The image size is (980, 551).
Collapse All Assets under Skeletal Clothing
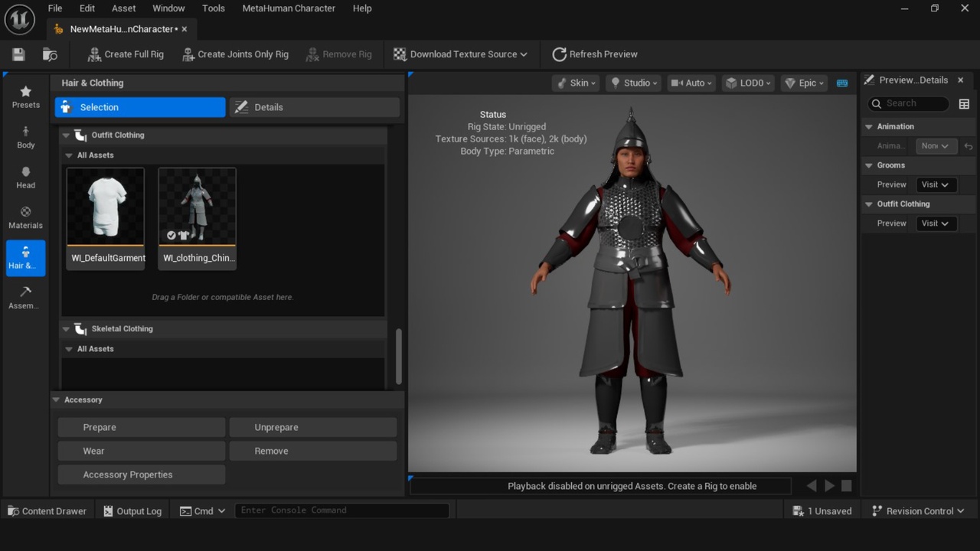click(x=70, y=349)
